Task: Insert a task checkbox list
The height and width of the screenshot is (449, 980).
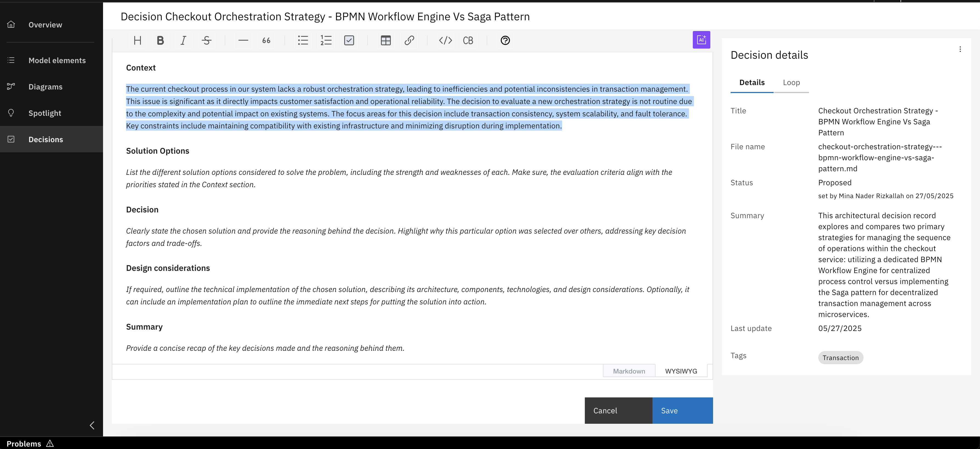Action: pos(349,40)
